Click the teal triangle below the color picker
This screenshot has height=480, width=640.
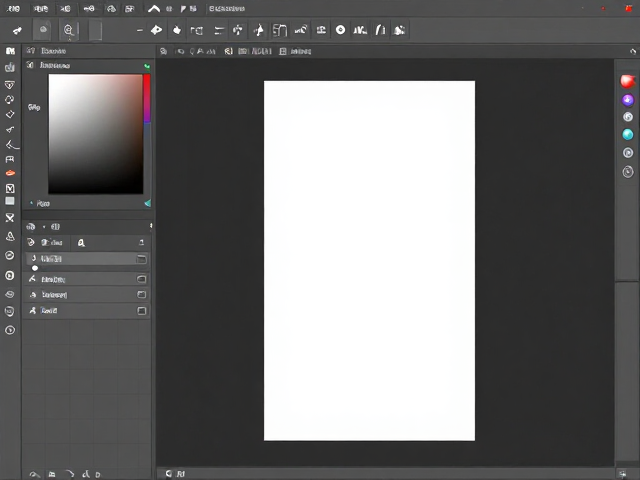(148, 203)
